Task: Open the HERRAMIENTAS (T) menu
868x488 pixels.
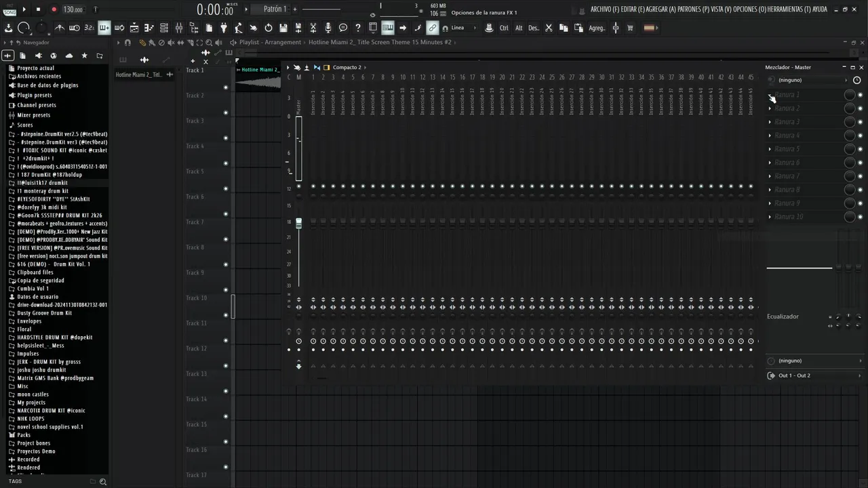Action: coord(789,9)
